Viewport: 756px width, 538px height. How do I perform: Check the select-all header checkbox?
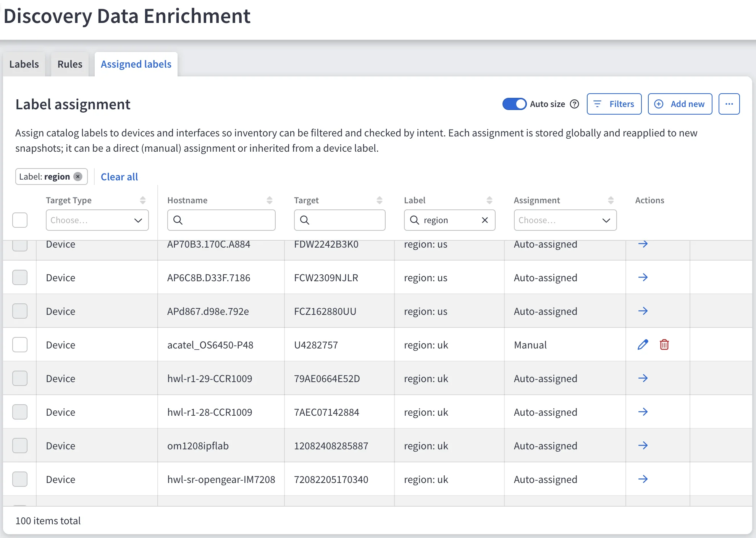click(20, 220)
